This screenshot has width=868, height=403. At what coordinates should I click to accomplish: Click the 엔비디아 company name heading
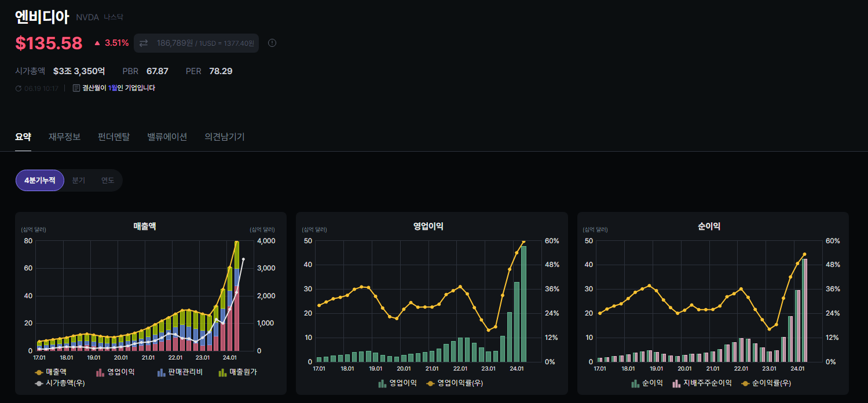coord(42,17)
